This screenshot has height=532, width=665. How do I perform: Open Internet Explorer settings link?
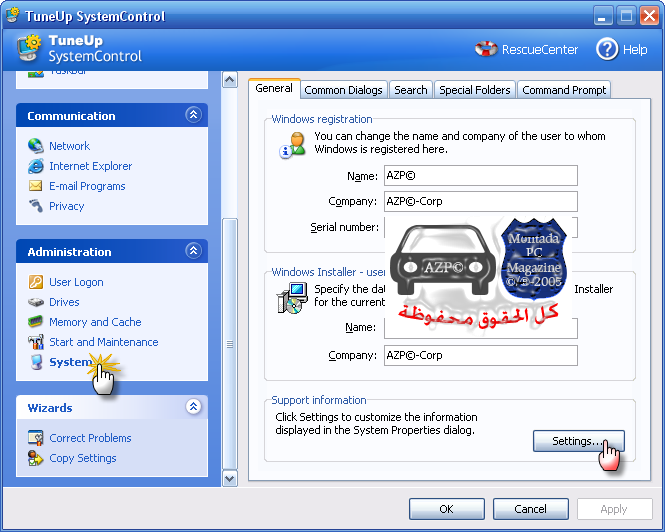[x=90, y=166]
